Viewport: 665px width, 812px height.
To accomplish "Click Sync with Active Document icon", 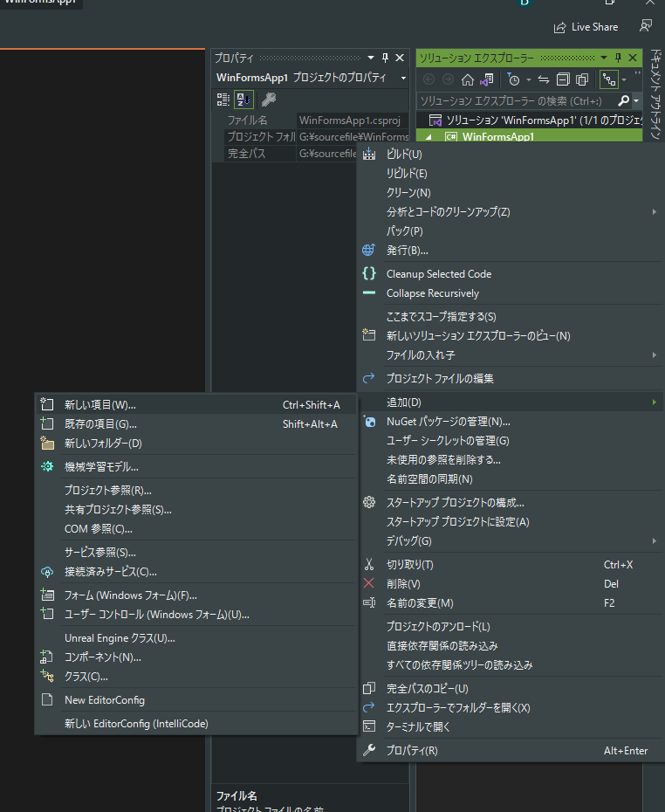I will 544,79.
